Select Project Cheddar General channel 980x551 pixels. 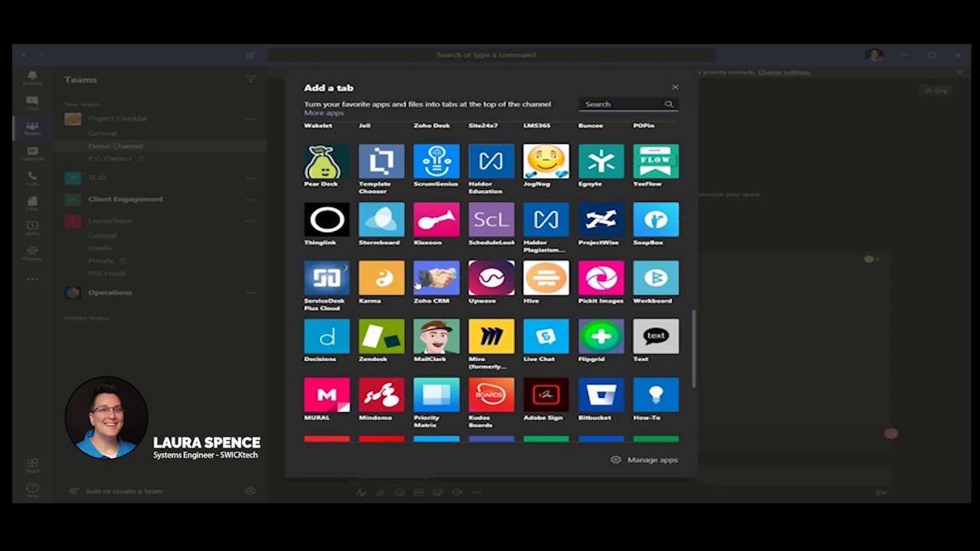(102, 133)
